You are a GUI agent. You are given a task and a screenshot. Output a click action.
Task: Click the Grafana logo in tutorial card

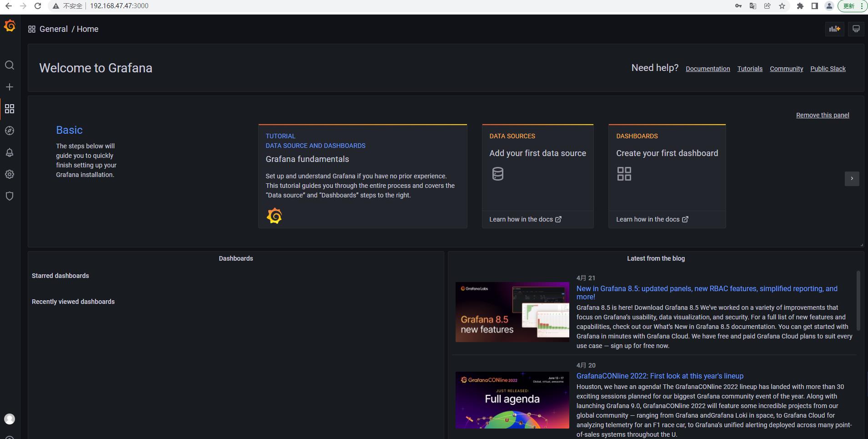[274, 216]
